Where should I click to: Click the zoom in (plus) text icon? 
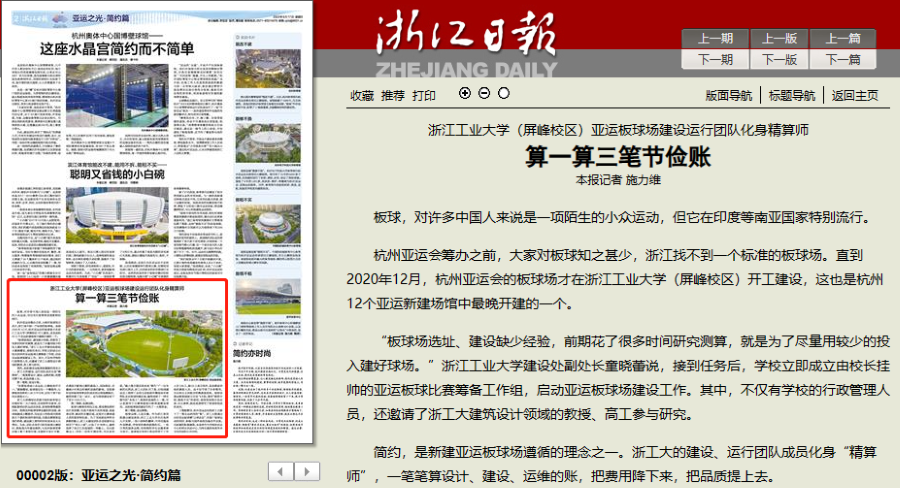(464, 93)
